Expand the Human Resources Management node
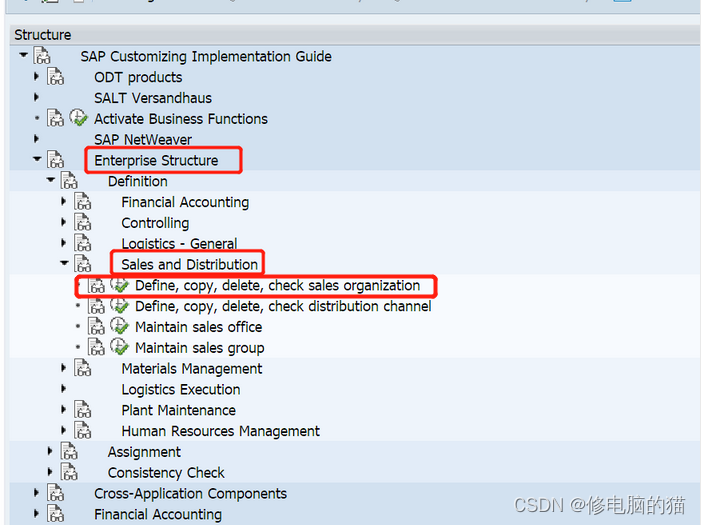This screenshot has width=701, height=525. [x=63, y=430]
